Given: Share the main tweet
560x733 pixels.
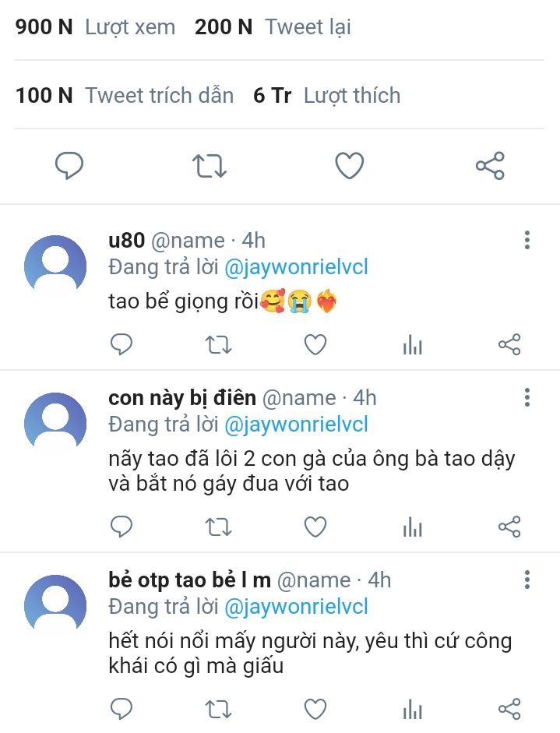Looking at the screenshot, I should point(490,166).
